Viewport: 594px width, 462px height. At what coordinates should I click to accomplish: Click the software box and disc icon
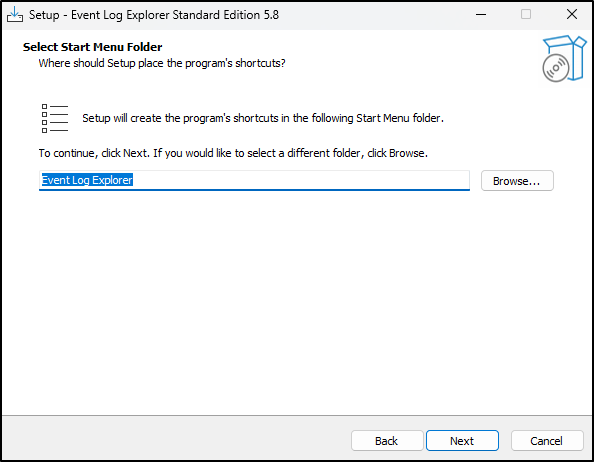pos(564,58)
